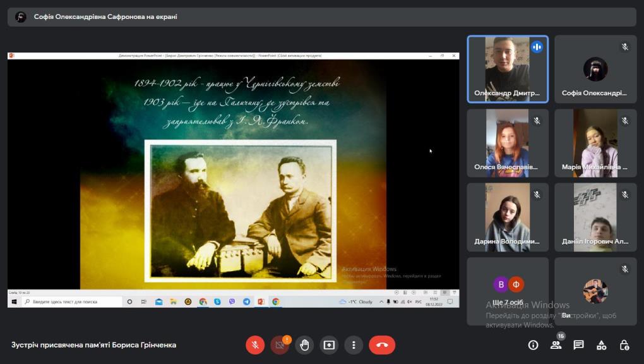Open the chat panel icon
The height and width of the screenshot is (364, 644).
tap(578, 345)
